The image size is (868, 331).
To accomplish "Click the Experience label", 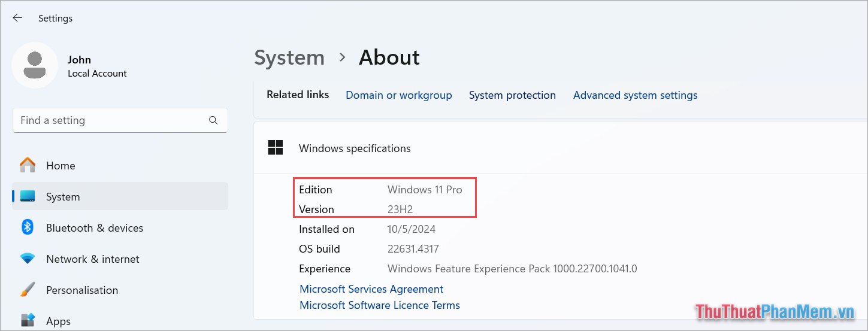I will (x=325, y=269).
